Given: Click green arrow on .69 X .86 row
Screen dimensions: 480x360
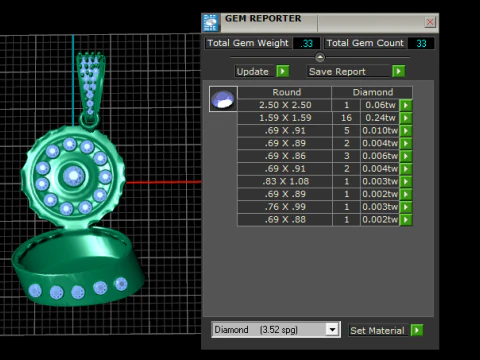Looking at the screenshot, I should [x=406, y=156].
